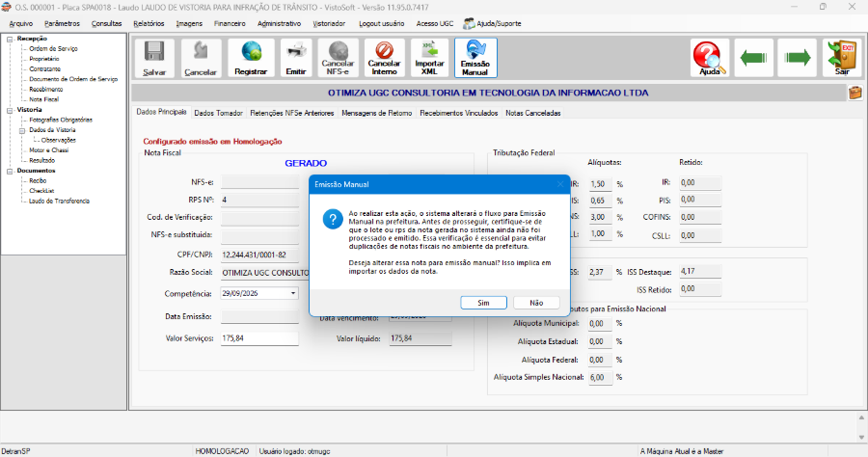The width and height of the screenshot is (868, 457).
Task: Collapse the Recepção tree node
Action: [x=10, y=39]
